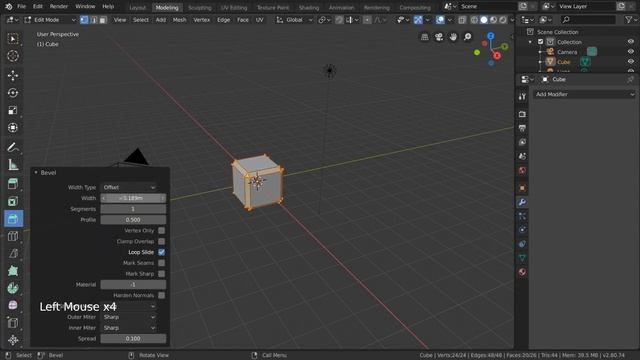Screen dimensions: 640x360
Task: Select the Loop Cut tool
Action: coord(13,236)
